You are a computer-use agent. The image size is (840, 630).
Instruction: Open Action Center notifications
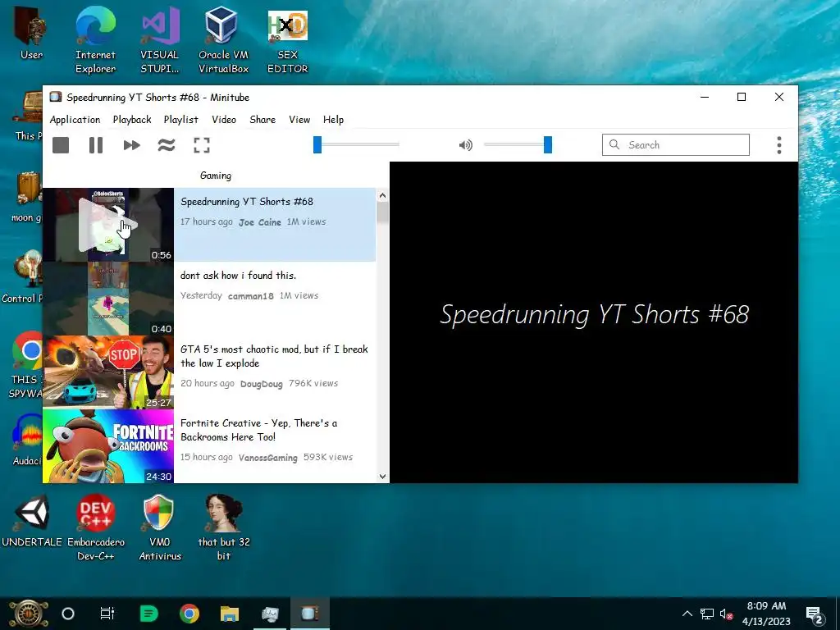tap(815, 614)
